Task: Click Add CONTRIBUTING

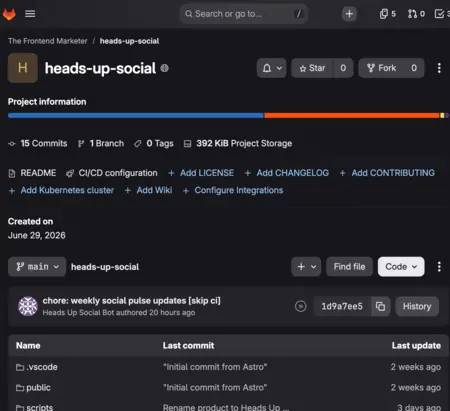Action: click(387, 173)
